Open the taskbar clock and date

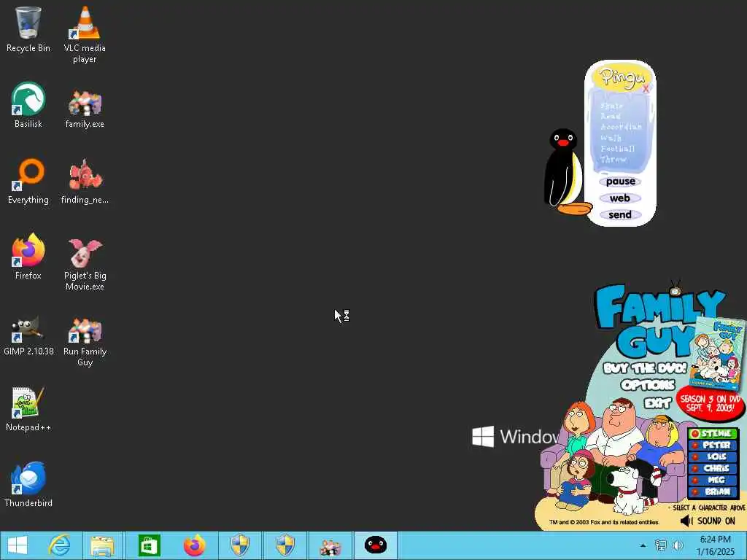pyautogui.click(x=716, y=545)
